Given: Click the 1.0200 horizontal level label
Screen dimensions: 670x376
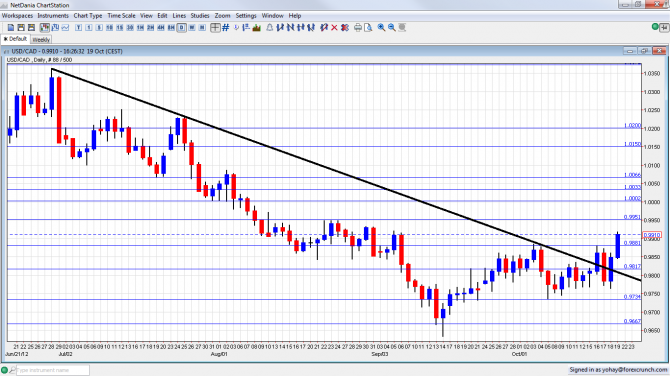Looking at the screenshot, I should pyautogui.click(x=632, y=126).
